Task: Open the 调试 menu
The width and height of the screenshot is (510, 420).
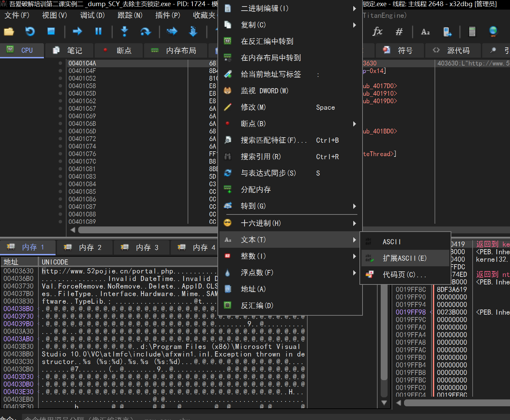Action: click(x=92, y=15)
